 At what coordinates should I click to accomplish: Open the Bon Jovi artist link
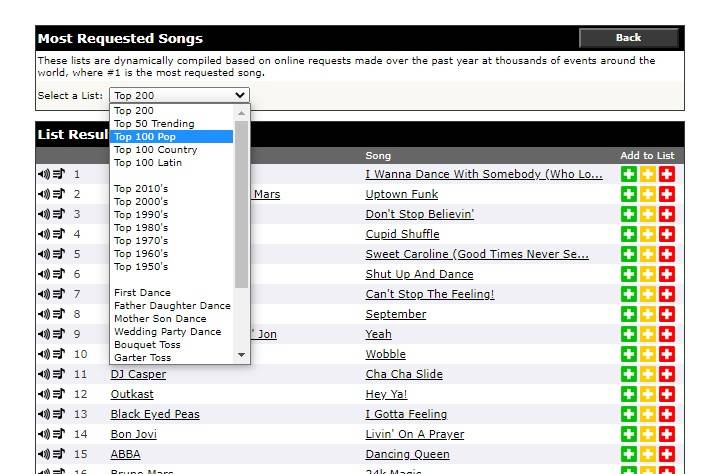click(134, 434)
